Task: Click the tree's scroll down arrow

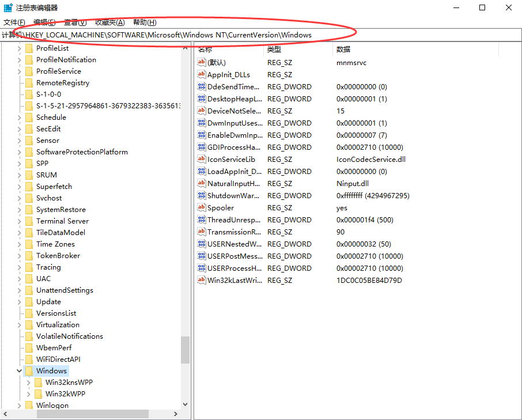Action: tap(185, 404)
